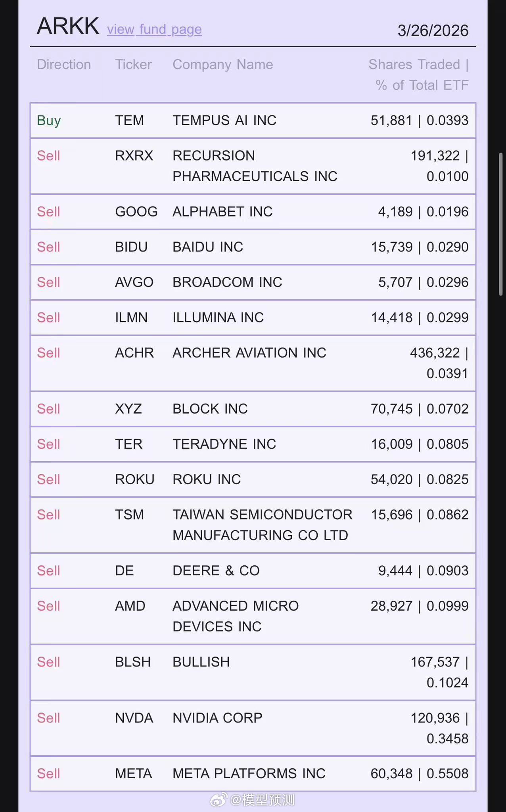Select the RXRX ticker cell
The image size is (506, 812).
[x=134, y=156]
